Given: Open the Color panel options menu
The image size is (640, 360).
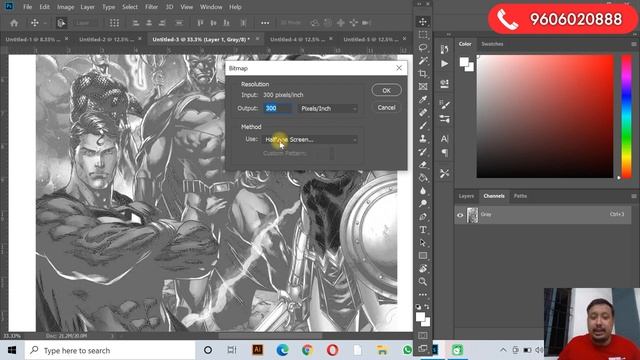Looking at the screenshot, I should click(633, 44).
